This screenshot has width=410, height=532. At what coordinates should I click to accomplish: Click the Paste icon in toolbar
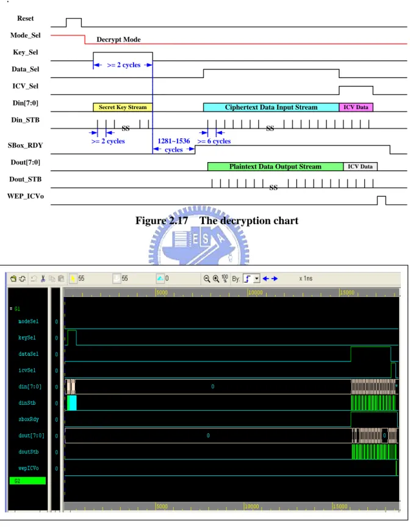pos(61,278)
